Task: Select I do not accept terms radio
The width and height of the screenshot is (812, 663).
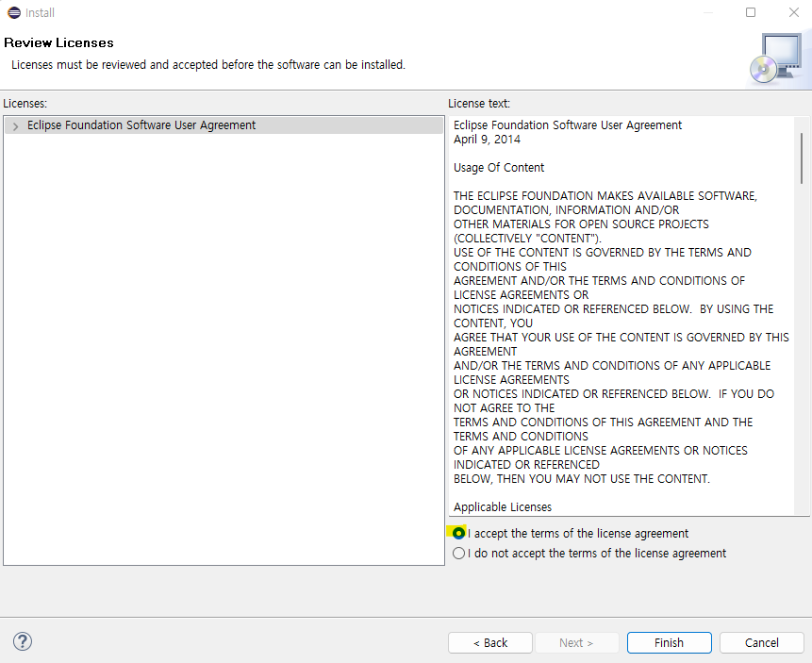Action: click(458, 554)
